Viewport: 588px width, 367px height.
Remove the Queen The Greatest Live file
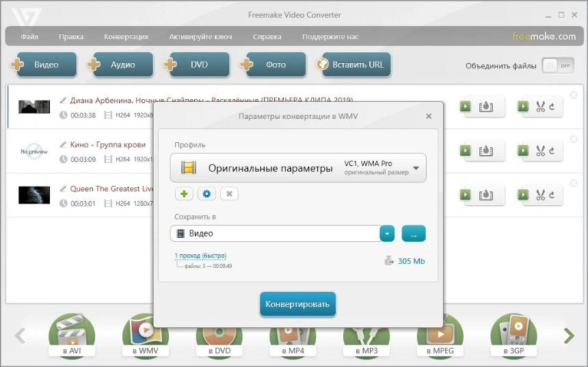(574, 183)
